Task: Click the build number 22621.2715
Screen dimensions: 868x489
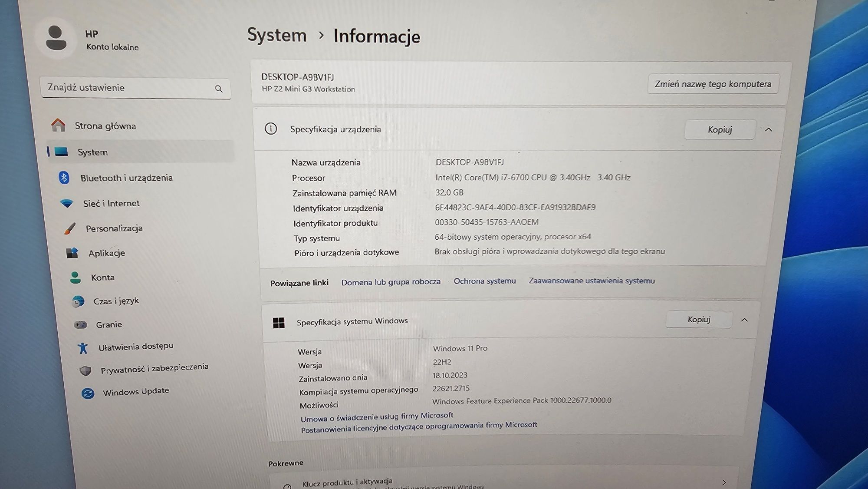Action: coord(451,388)
